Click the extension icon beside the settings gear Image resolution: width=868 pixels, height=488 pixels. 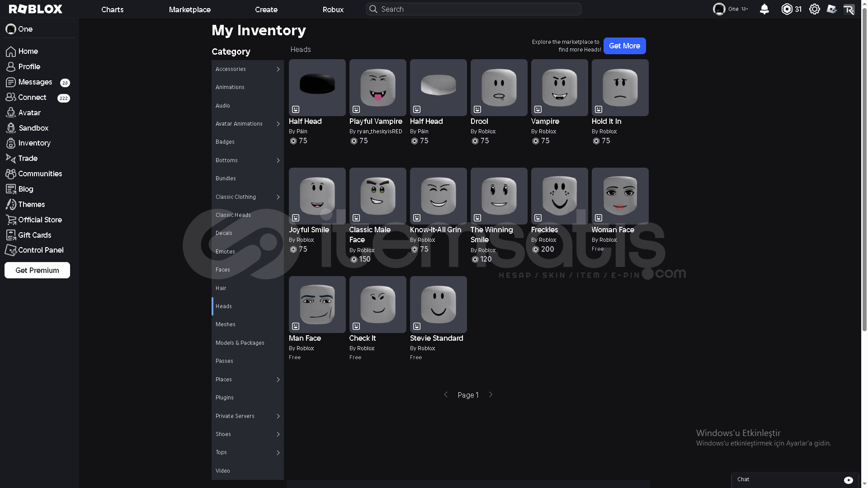832,9
